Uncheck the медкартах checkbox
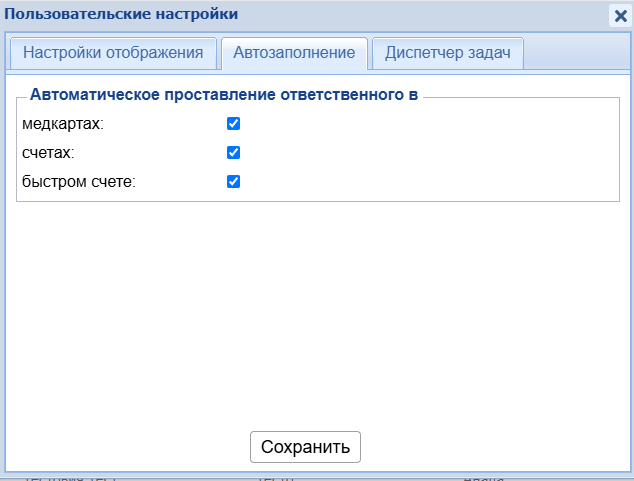 (233, 124)
